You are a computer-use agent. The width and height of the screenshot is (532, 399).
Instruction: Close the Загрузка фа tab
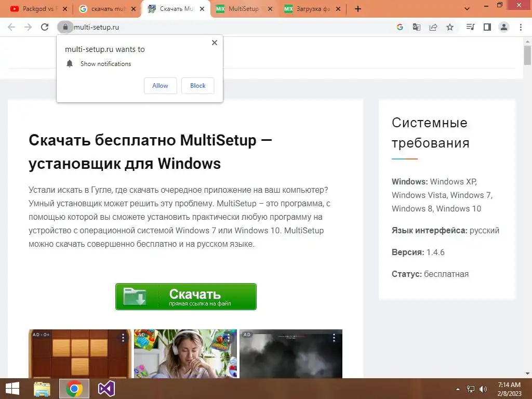(x=338, y=9)
